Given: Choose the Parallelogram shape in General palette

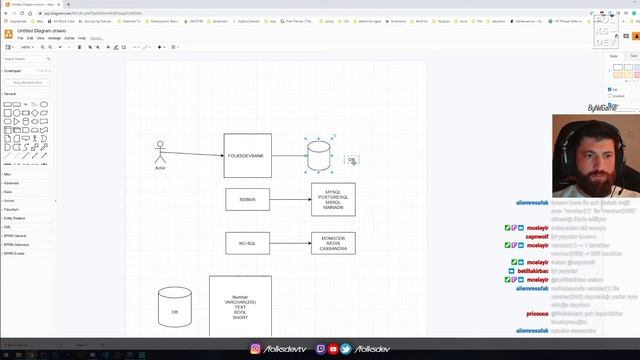Looking at the screenshot, I should [x=44, y=113].
